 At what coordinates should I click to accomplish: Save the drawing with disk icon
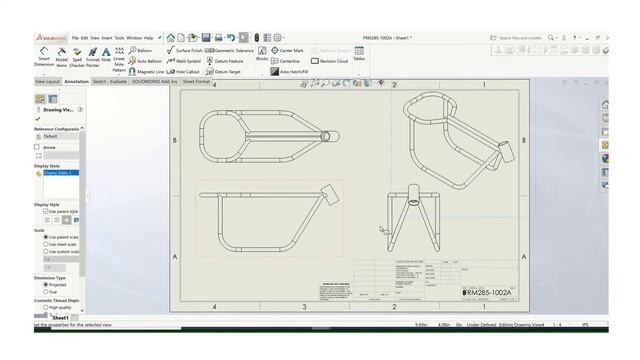[206, 38]
